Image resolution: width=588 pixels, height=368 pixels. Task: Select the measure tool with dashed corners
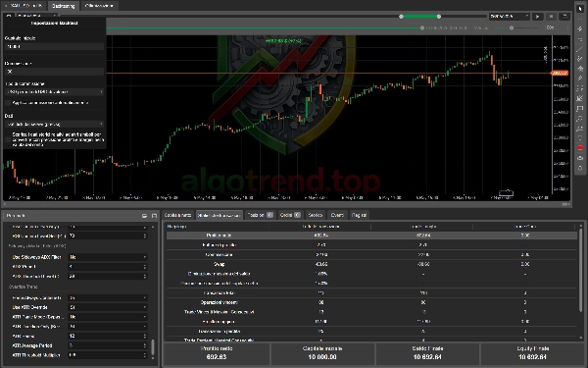pos(580,88)
